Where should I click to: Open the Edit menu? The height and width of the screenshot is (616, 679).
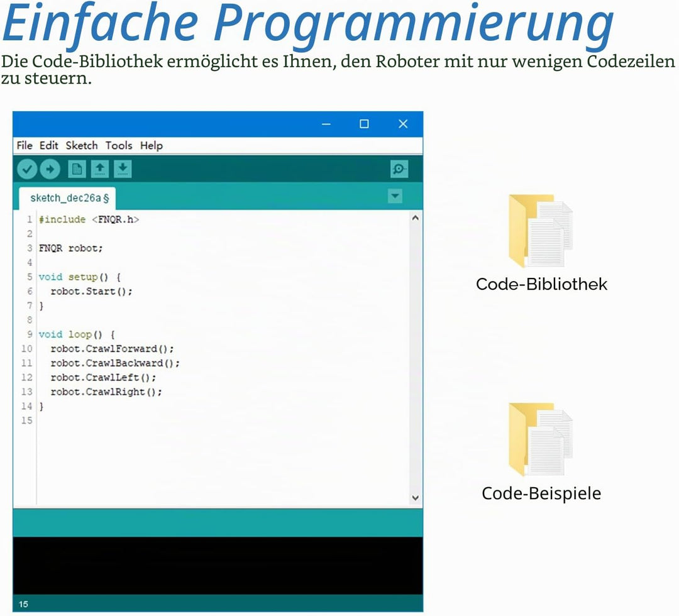coord(48,145)
